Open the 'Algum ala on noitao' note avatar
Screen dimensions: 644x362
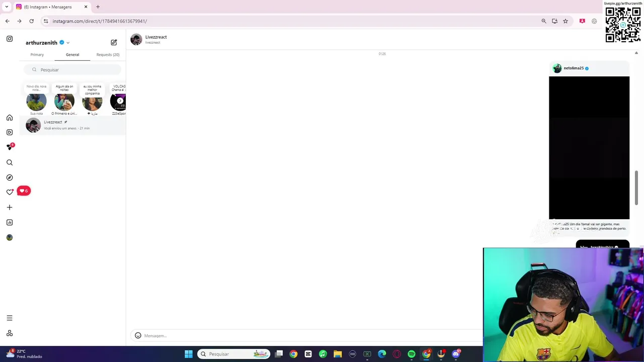tap(64, 102)
